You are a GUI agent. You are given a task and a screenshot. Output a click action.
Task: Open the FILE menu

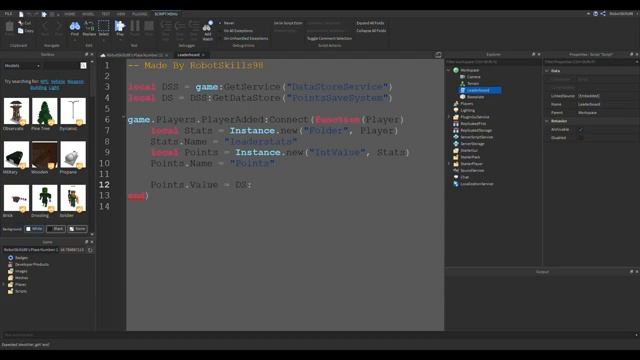point(8,14)
